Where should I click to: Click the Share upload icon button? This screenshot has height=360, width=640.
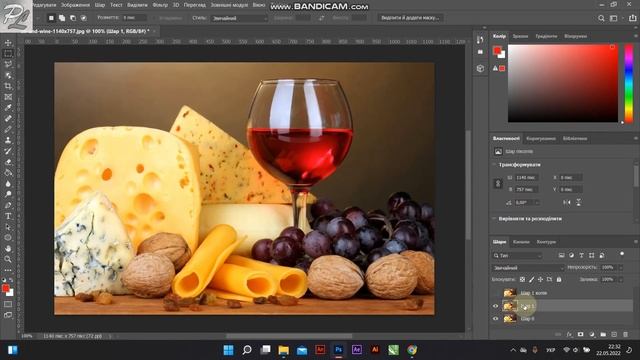pyautogui.click(x=632, y=18)
